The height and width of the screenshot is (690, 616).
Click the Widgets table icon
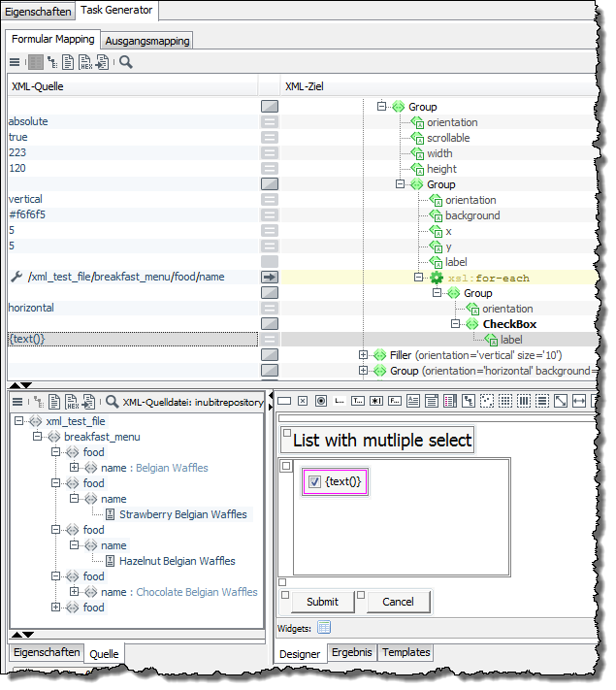[324, 628]
